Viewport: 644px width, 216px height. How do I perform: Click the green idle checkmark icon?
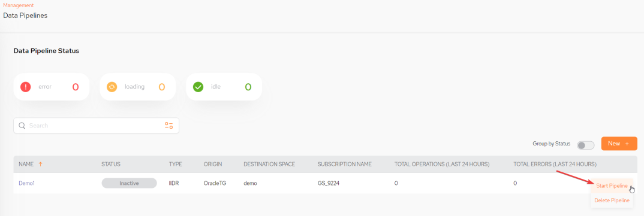pyautogui.click(x=198, y=87)
